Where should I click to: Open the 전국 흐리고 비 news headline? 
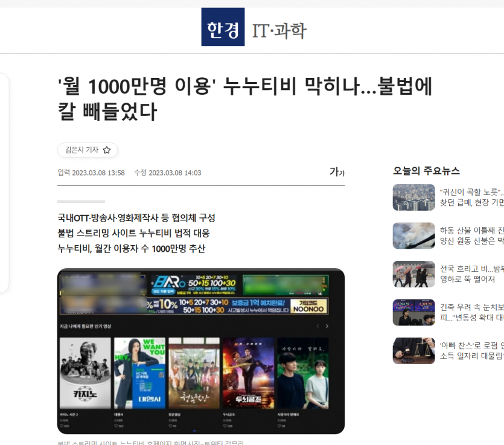(471, 274)
